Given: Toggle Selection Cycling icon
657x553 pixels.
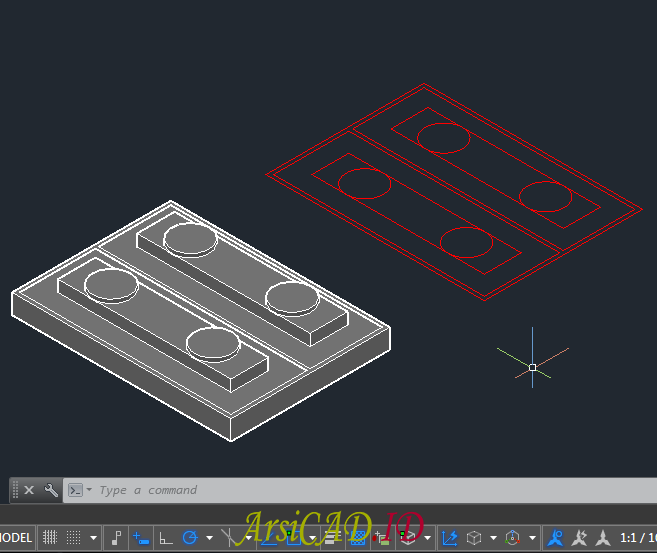Looking at the screenshot, I should [382, 537].
